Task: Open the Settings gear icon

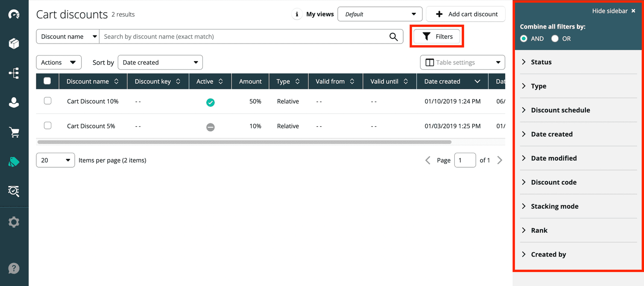Action: tap(14, 222)
